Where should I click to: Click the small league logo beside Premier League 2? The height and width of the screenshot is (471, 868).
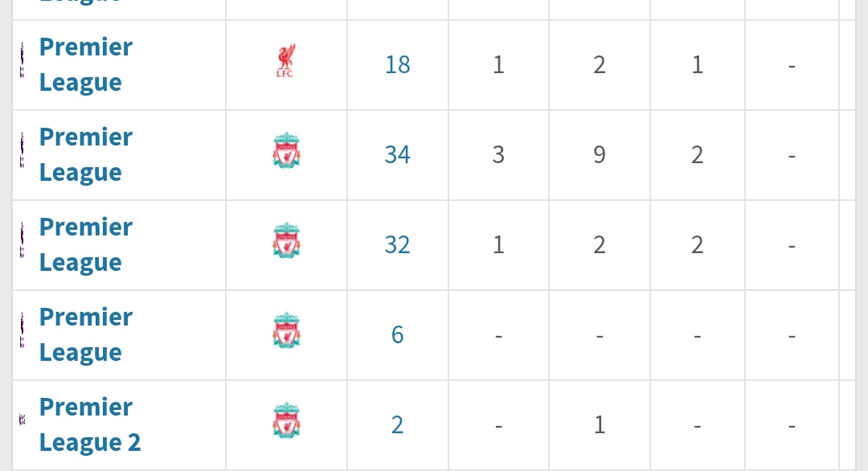23,420
